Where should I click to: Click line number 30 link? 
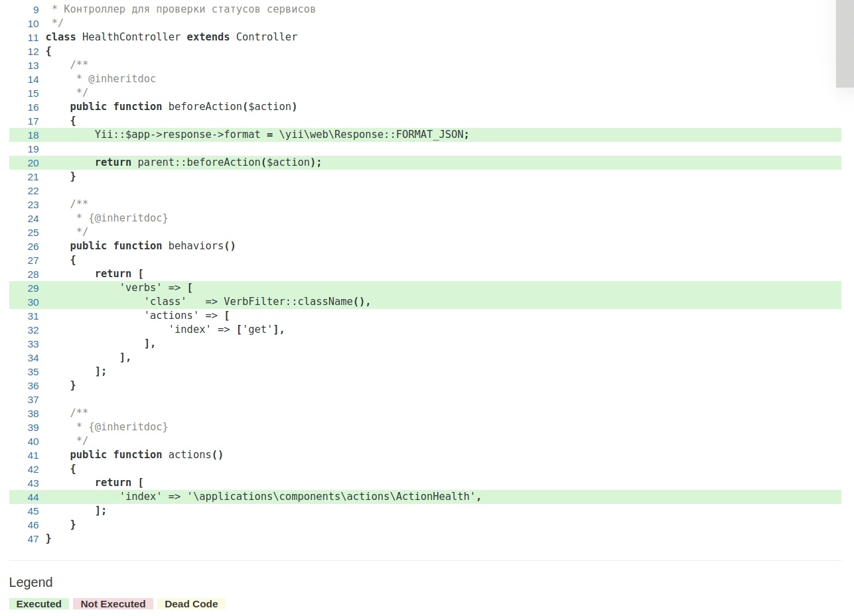pos(33,302)
